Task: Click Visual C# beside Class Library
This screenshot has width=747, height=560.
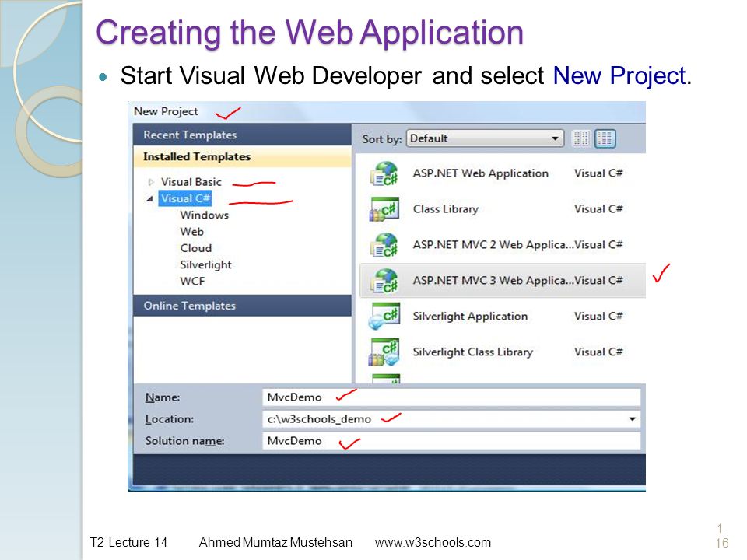Action: [598, 209]
